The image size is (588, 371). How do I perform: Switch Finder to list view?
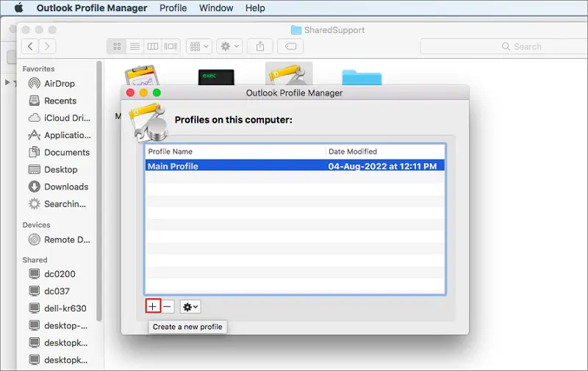[135, 46]
